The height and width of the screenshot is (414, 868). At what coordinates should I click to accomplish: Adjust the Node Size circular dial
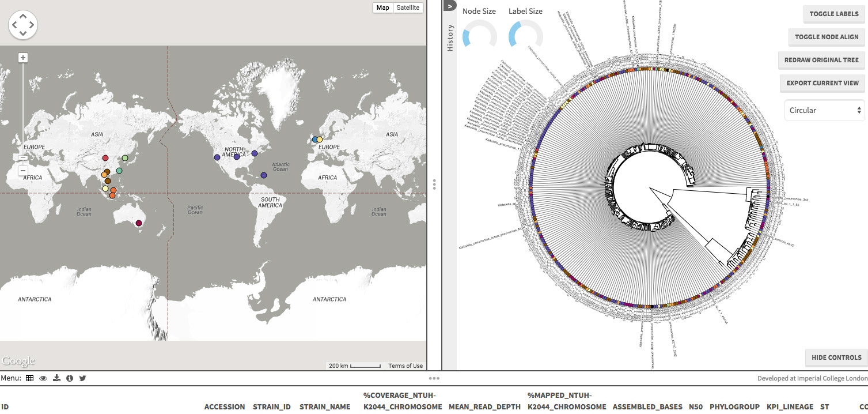[x=479, y=37]
